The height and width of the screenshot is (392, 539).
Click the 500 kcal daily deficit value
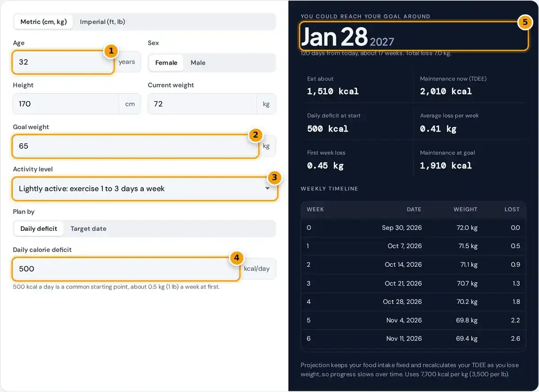pyautogui.click(x=327, y=129)
